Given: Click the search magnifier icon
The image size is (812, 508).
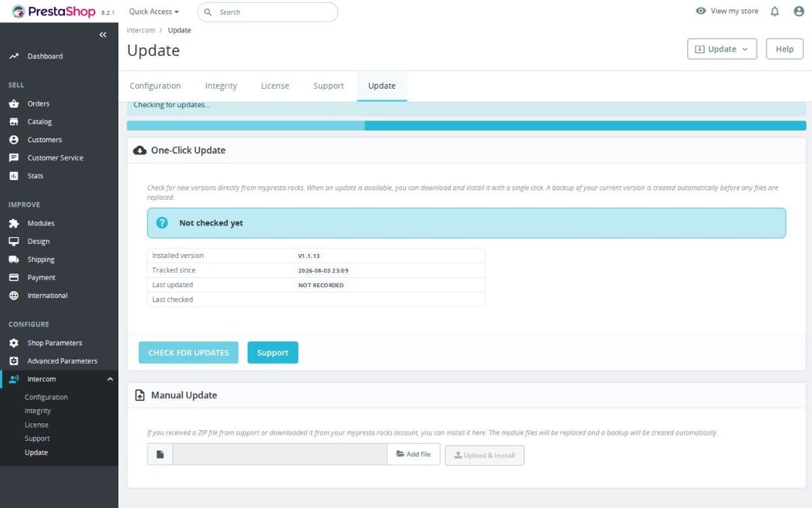Looking at the screenshot, I should (208, 12).
